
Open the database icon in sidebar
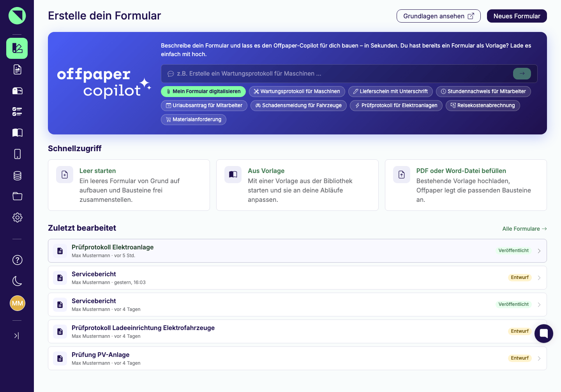(17, 175)
